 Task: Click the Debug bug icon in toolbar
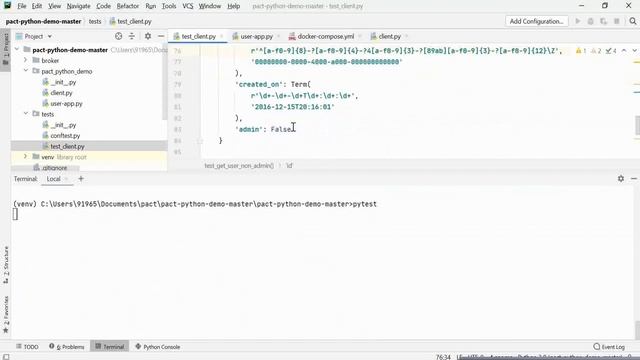[590, 21]
